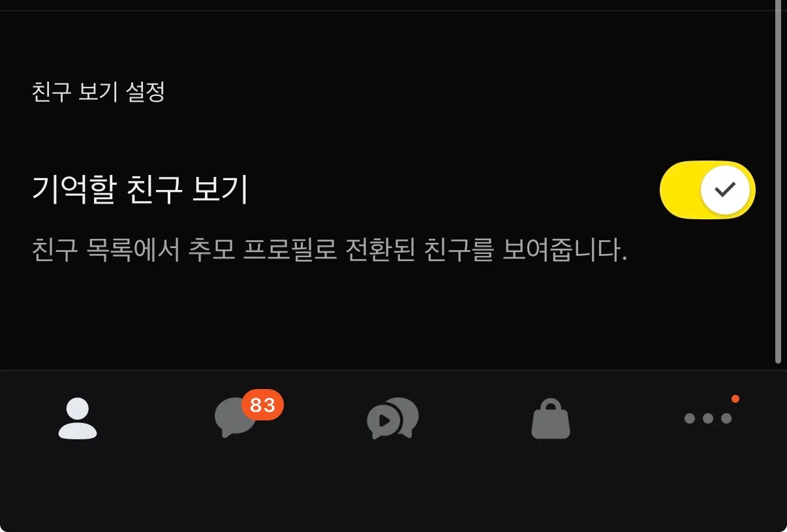
Task: Click the yellow track of the toggle
Action: 679,190
